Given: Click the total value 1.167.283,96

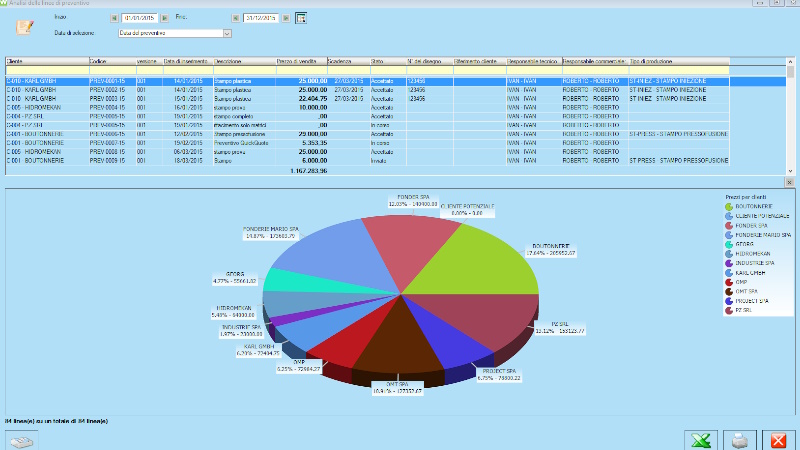Looking at the screenshot, I should (309, 170).
